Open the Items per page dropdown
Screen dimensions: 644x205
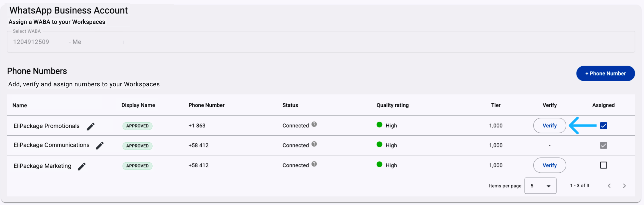pos(540,186)
